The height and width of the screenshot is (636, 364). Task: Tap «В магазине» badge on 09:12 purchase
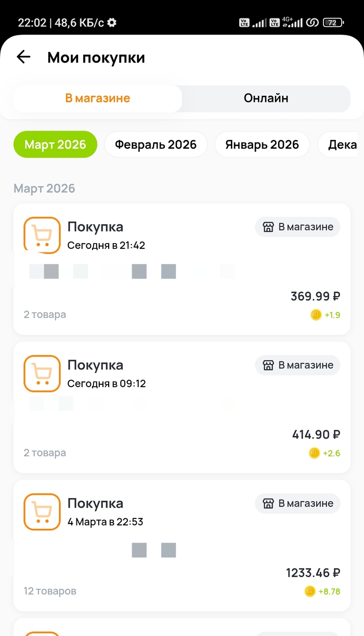click(x=297, y=365)
